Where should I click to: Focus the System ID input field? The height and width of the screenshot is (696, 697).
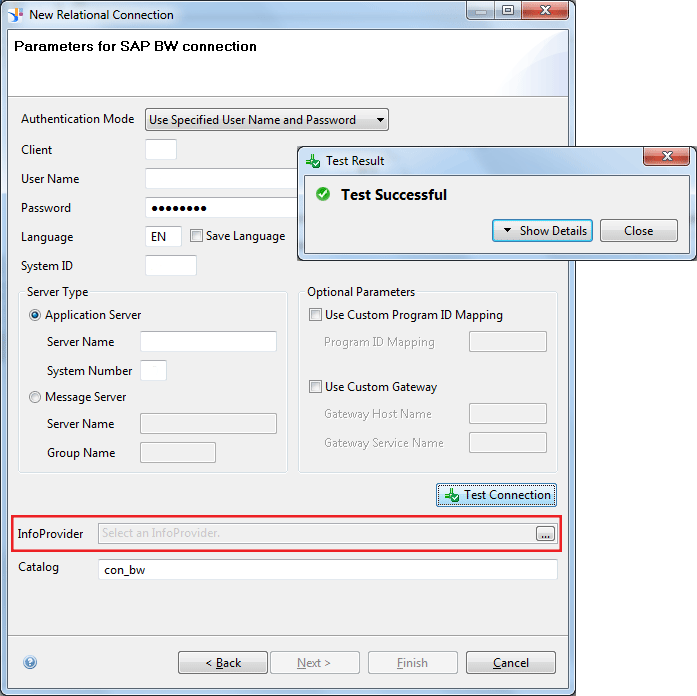click(171, 265)
